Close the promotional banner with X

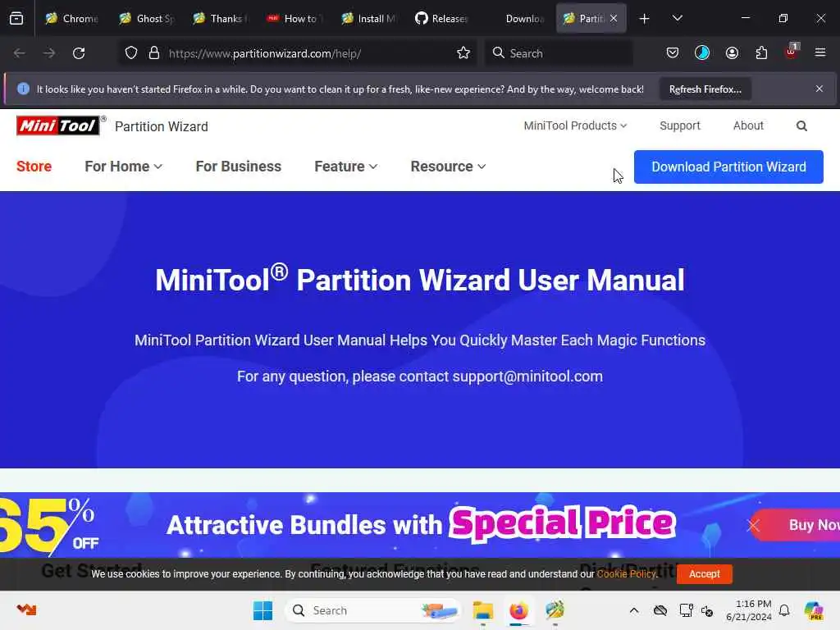coord(753,525)
